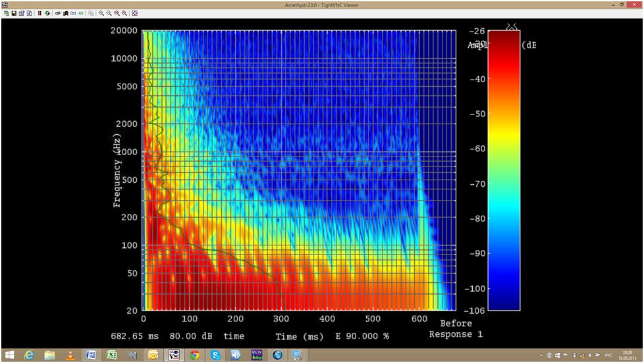Toggle the Pause button in the toolbar
The height and width of the screenshot is (363, 644).
pos(40,13)
